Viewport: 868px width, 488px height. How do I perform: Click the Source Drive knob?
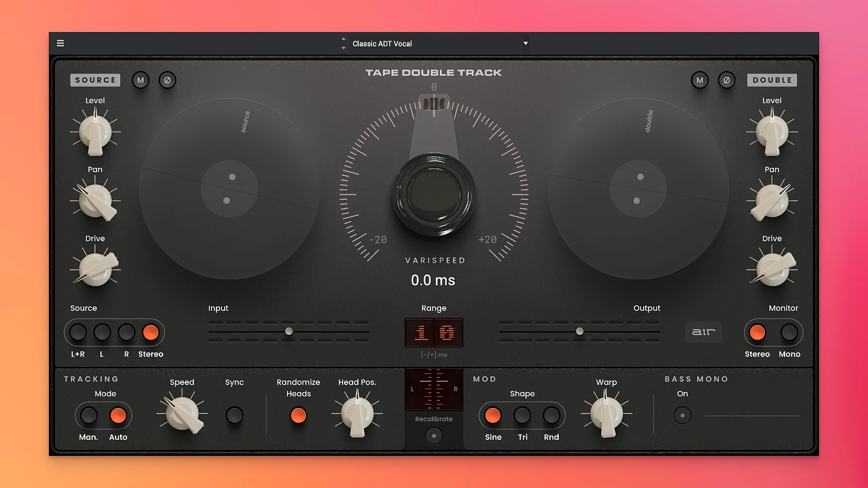[x=95, y=269]
